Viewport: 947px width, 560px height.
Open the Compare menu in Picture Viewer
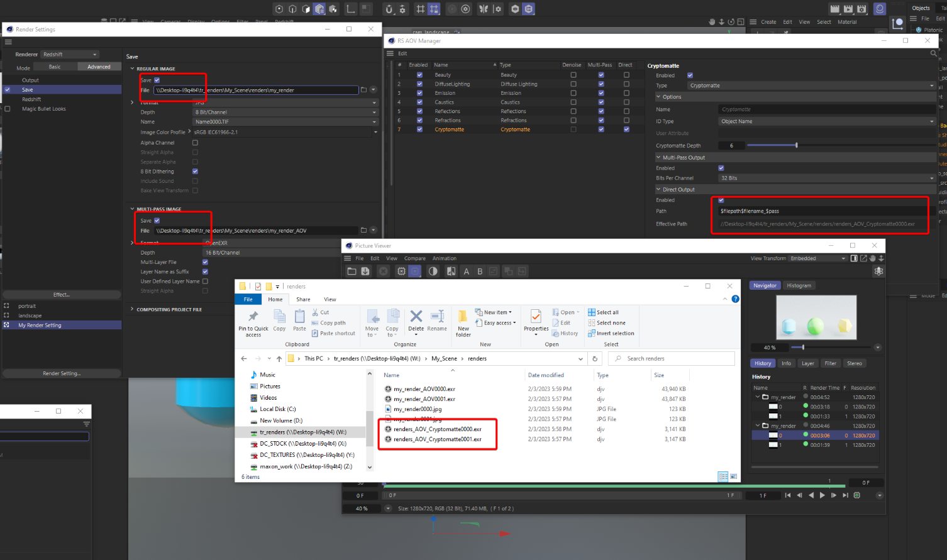415,258
